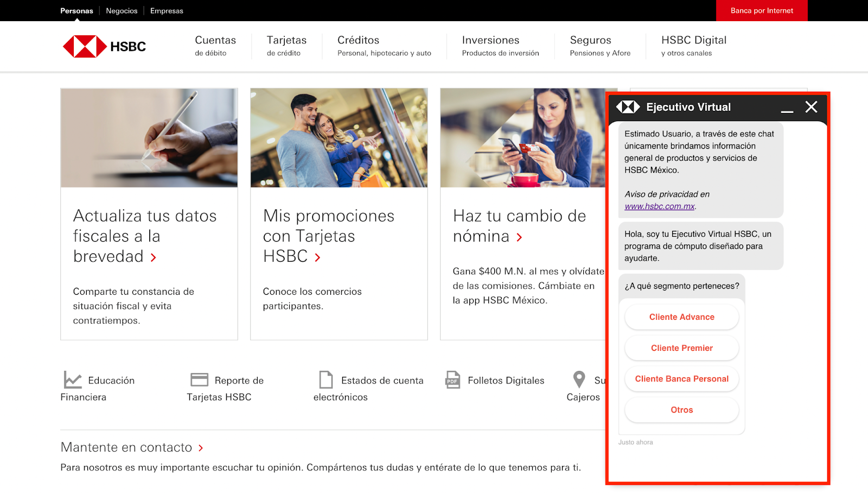Switch to the Empresas tab

click(x=167, y=11)
